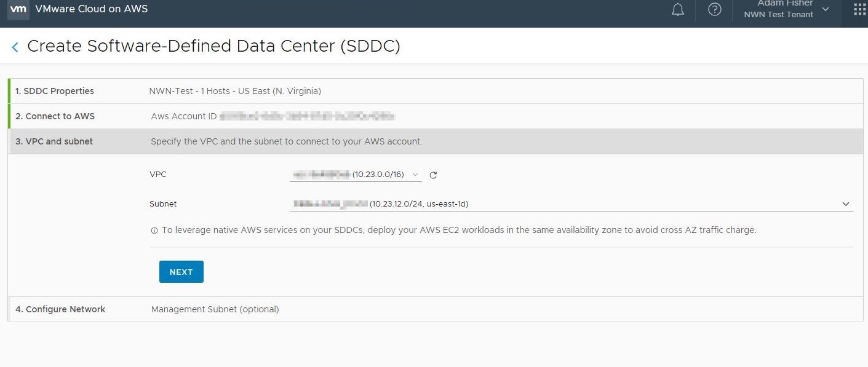Click 'NWN-Test - 1 Hosts - US East' summary

point(235,91)
